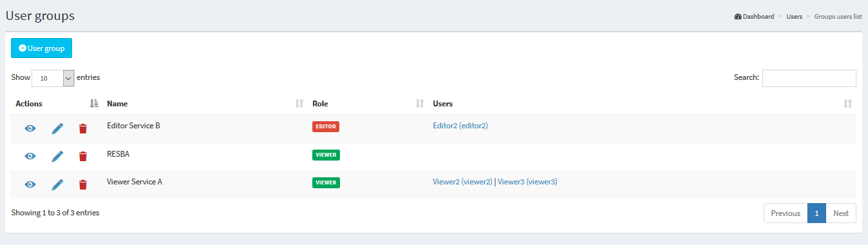
Task: Sort by the Actions column icon
Action: (94, 103)
